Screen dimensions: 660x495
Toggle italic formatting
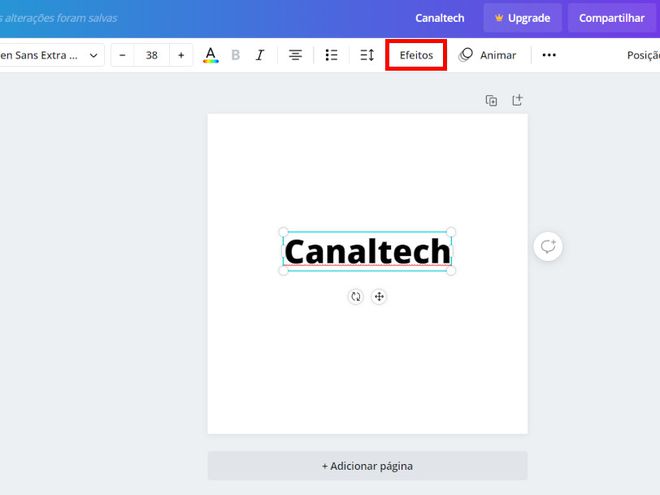click(x=260, y=55)
